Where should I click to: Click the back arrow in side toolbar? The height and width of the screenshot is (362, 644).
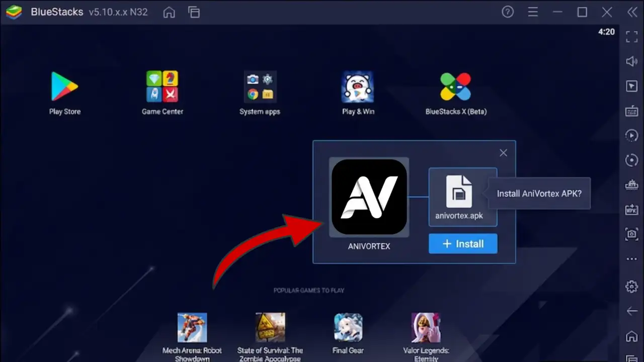631,311
